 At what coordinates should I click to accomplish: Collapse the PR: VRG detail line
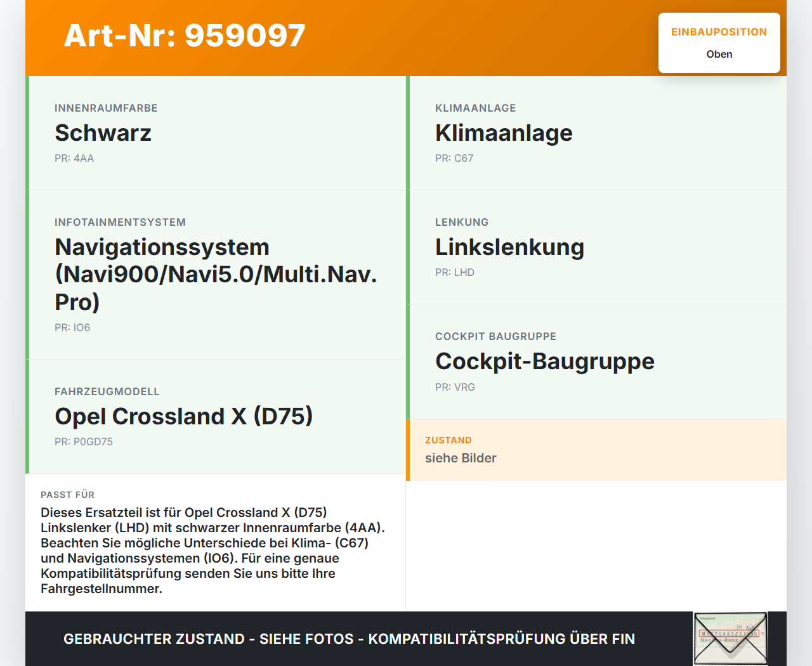pyautogui.click(x=455, y=387)
